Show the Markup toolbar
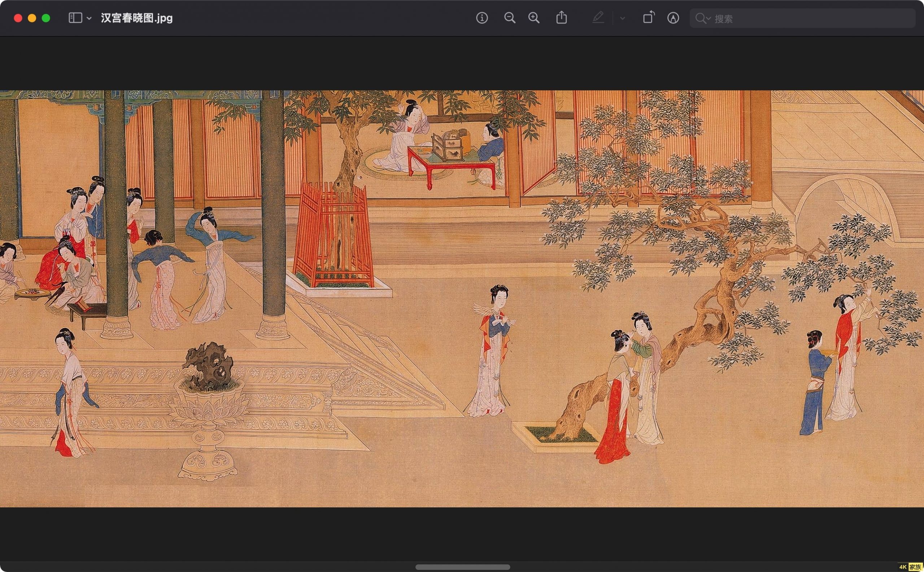The width and height of the screenshot is (924, 572). coord(673,18)
